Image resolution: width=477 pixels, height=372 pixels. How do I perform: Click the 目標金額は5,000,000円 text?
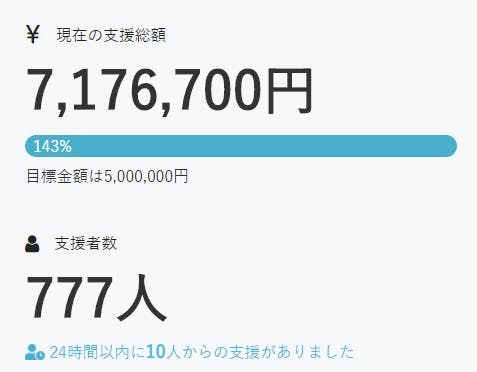107,176
